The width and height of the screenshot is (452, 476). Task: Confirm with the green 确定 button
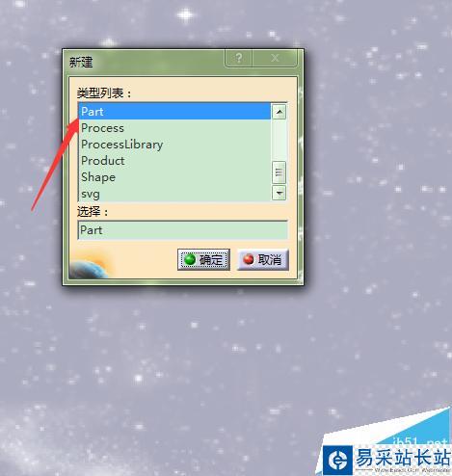(x=203, y=259)
